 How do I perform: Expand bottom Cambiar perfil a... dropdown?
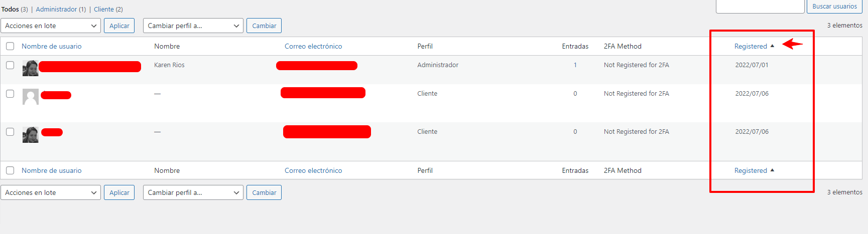(x=193, y=192)
